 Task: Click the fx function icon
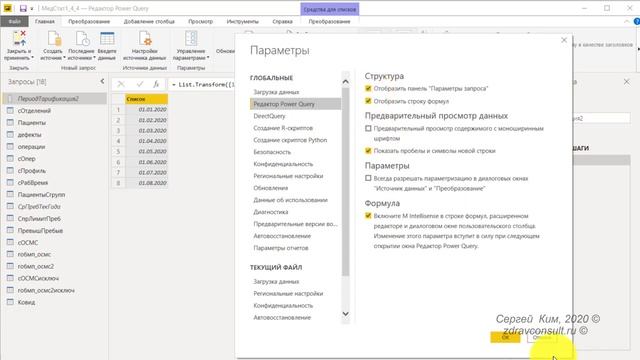(156, 84)
